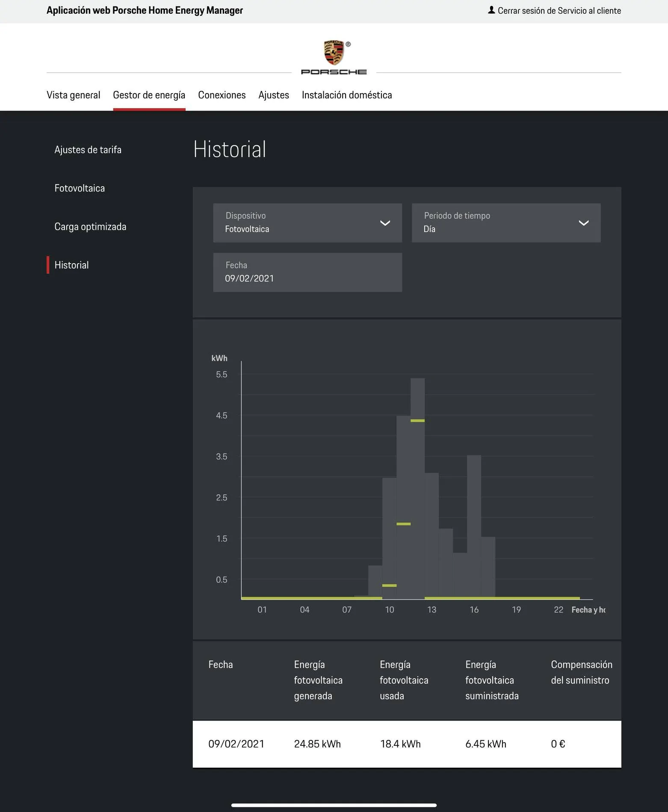Click yellow-green marker near 2 kWh
668x812 pixels.
403,524
